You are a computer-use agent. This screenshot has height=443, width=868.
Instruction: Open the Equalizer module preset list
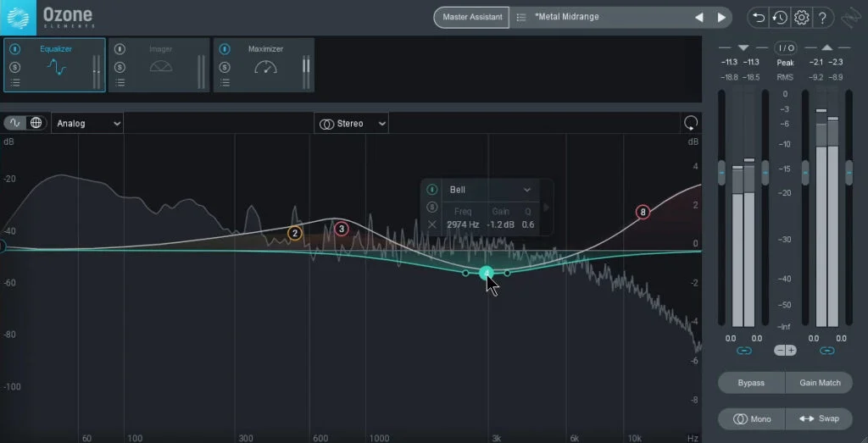[x=15, y=83]
